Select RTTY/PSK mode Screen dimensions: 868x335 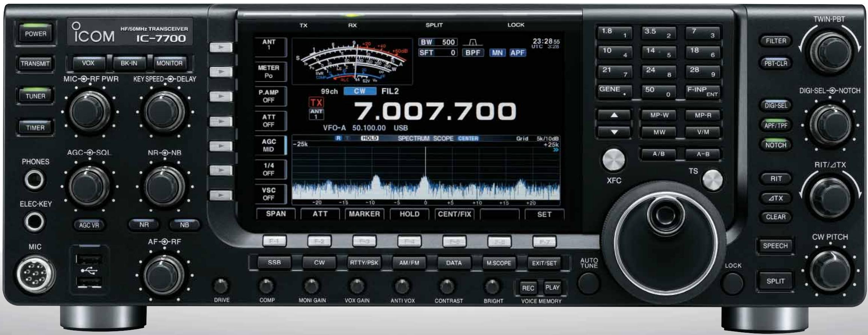[x=364, y=263]
